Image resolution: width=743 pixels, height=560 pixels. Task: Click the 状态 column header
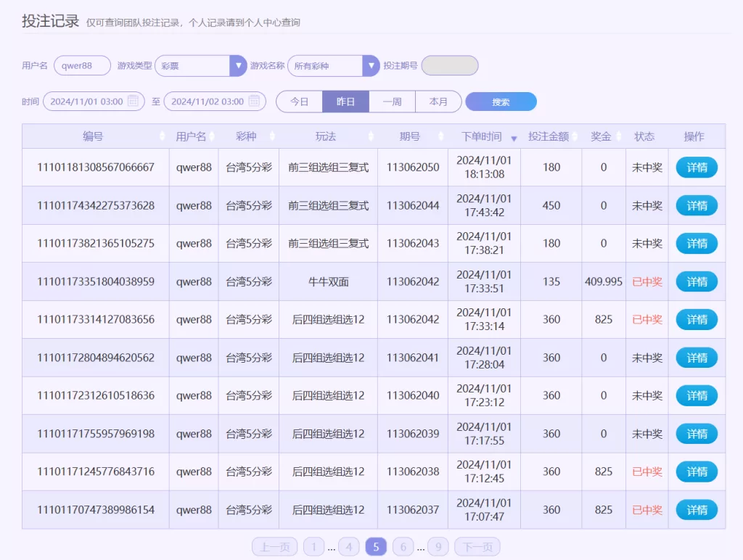tap(644, 136)
